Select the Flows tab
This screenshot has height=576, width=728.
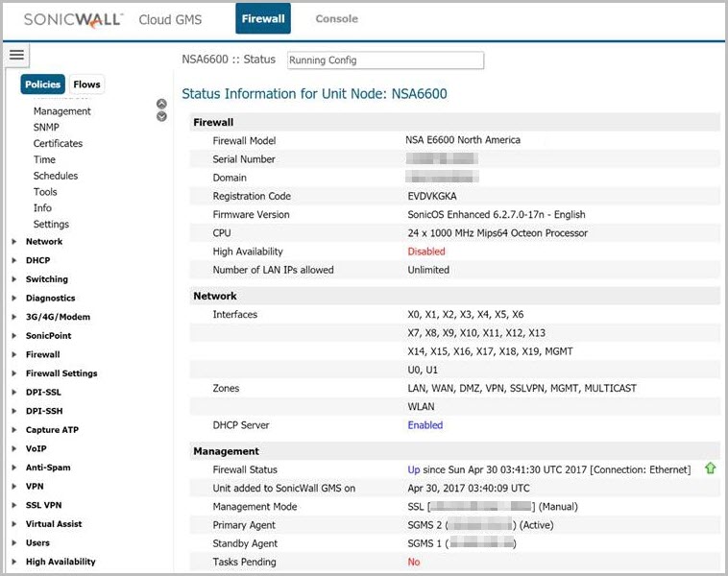tap(86, 84)
